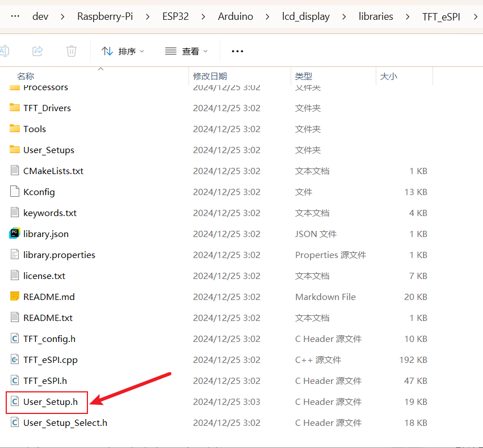Screen dimensions: 483x448
Task: Click the delete trash icon
Action: coord(71,51)
